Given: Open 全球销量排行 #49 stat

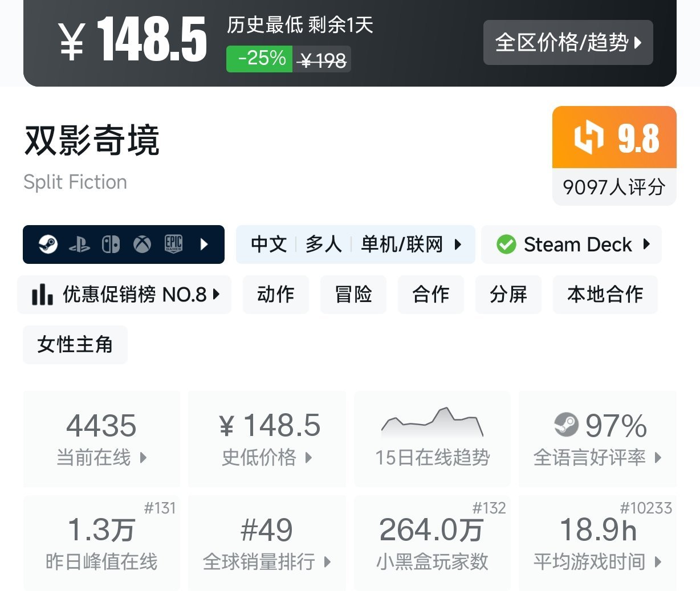Looking at the screenshot, I should point(267,543).
